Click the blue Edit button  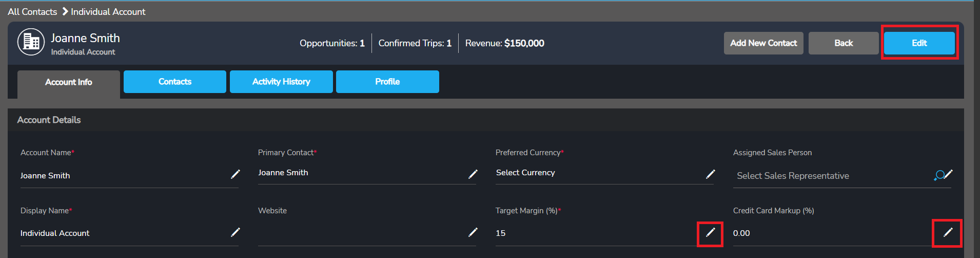coord(919,43)
